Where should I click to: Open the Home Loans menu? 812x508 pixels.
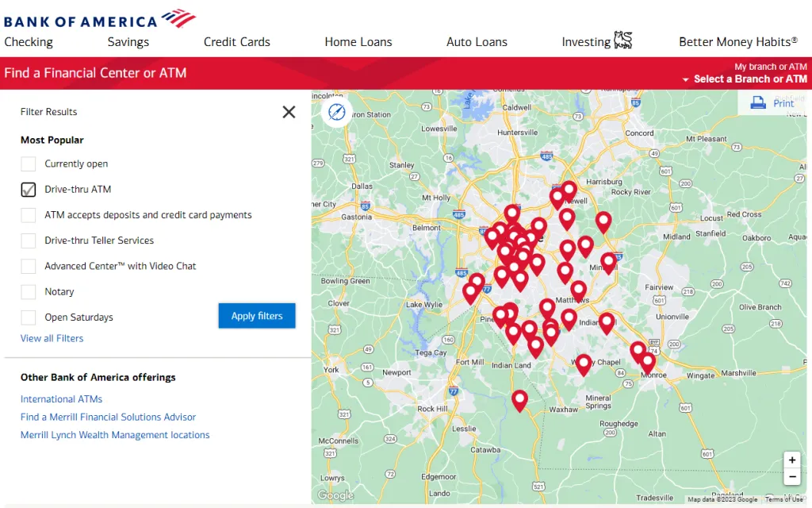point(358,42)
